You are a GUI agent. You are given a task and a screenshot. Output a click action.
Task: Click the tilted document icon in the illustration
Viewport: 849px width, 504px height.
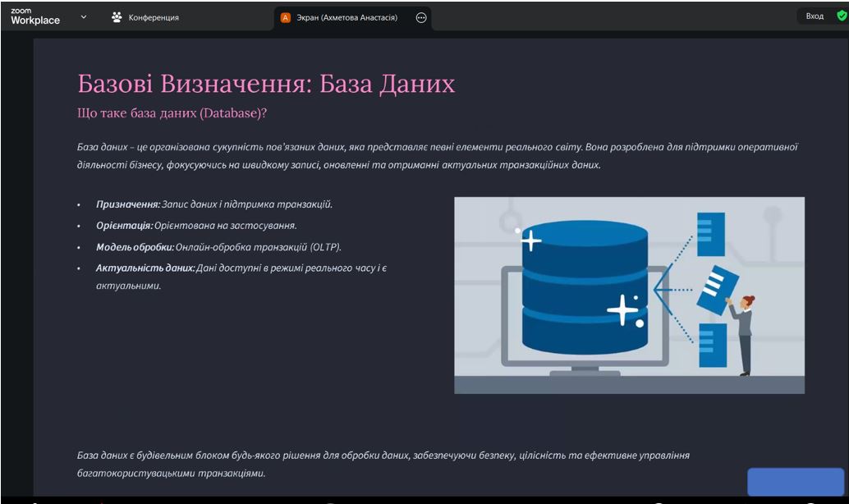click(717, 287)
